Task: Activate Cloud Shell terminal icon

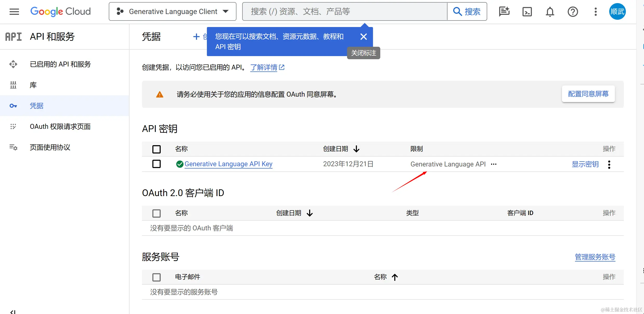Action: point(527,12)
